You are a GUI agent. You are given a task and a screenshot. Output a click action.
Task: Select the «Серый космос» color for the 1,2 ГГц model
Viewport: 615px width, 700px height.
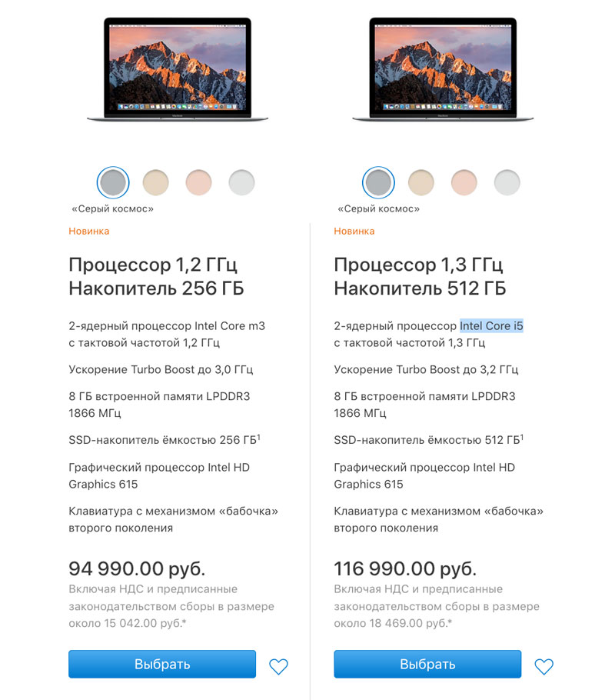[113, 183]
